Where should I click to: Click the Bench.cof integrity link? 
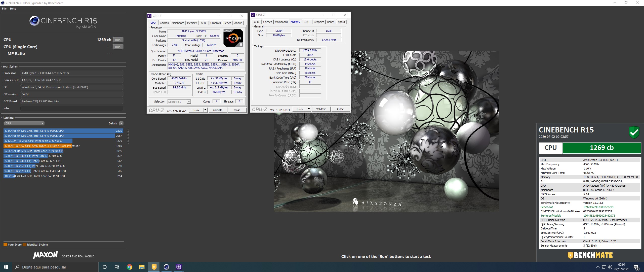pos(547,207)
